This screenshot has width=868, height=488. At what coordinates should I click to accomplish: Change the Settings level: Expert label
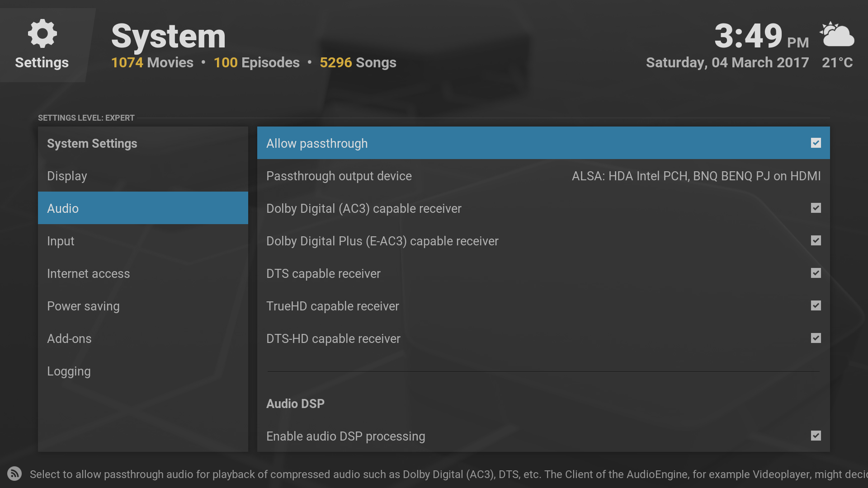coord(86,118)
